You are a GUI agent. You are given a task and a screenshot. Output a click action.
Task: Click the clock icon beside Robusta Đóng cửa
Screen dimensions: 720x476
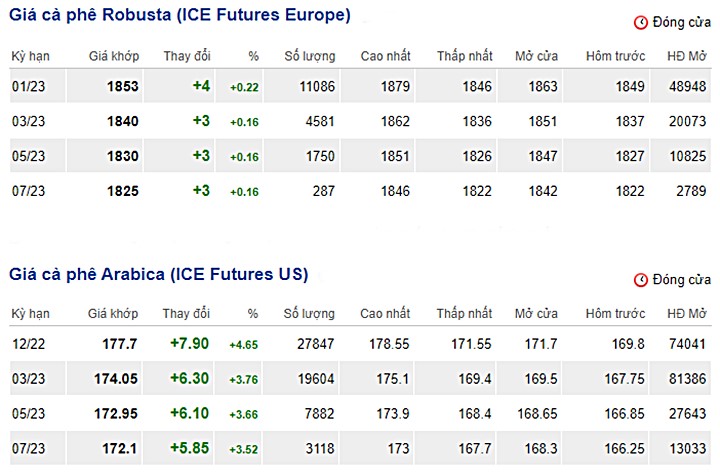tap(641, 22)
